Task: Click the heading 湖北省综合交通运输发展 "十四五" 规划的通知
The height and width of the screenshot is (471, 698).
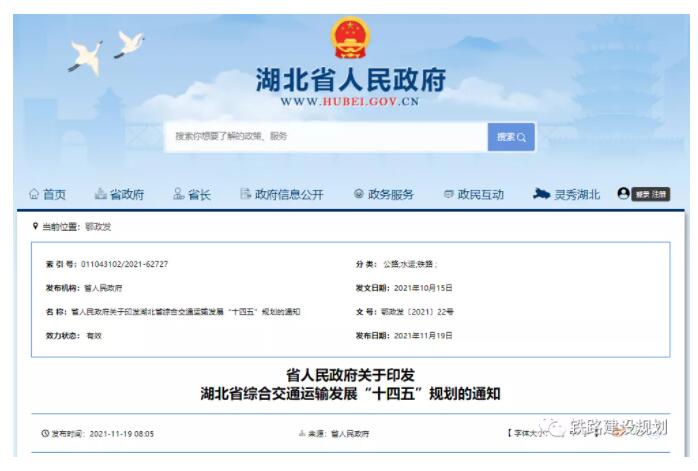Action: coord(350,394)
